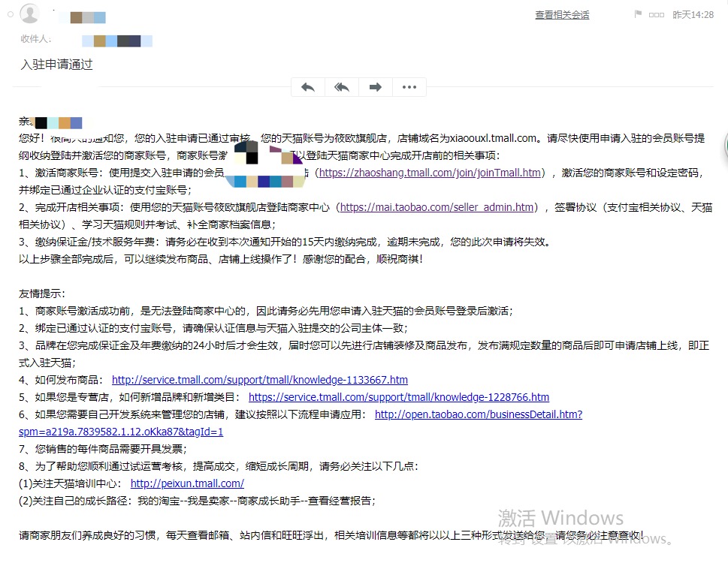The width and height of the screenshot is (728, 563).
Task: Click the 友情提示 heading text
Action: pyautogui.click(x=42, y=294)
